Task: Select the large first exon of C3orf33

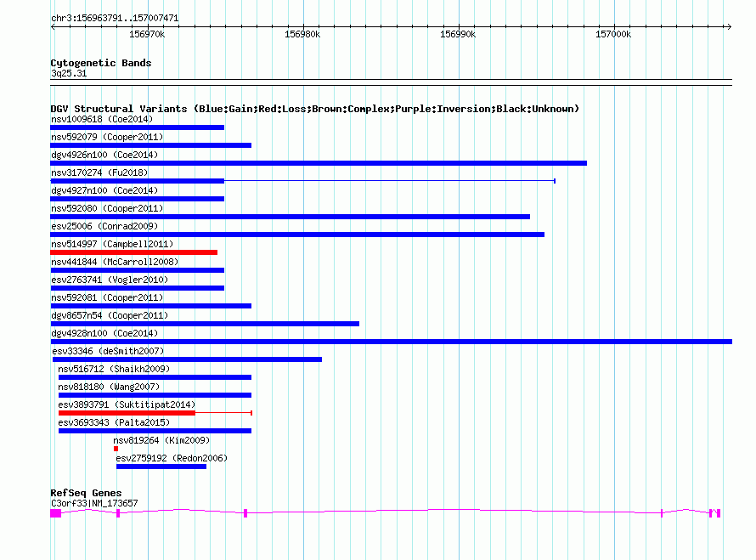Action: (56, 513)
